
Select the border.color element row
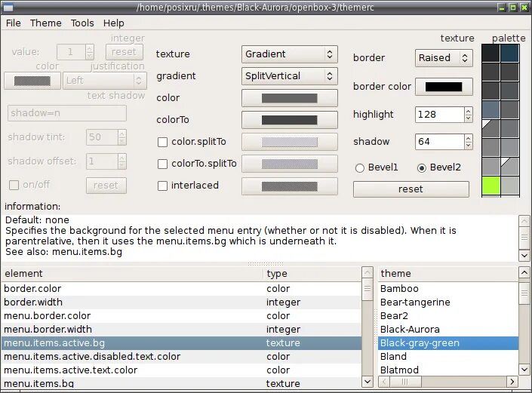point(181,289)
